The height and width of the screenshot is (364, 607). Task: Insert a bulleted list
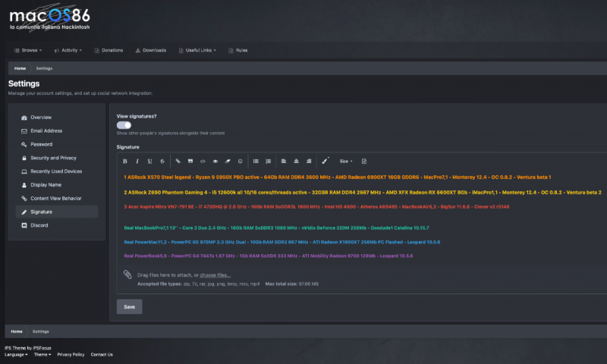pyautogui.click(x=256, y=162)
